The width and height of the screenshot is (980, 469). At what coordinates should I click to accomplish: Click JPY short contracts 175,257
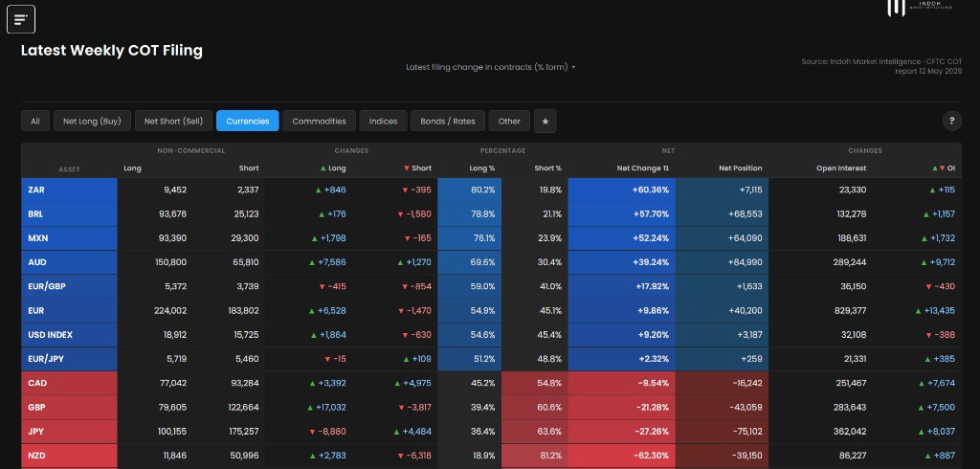241,432
